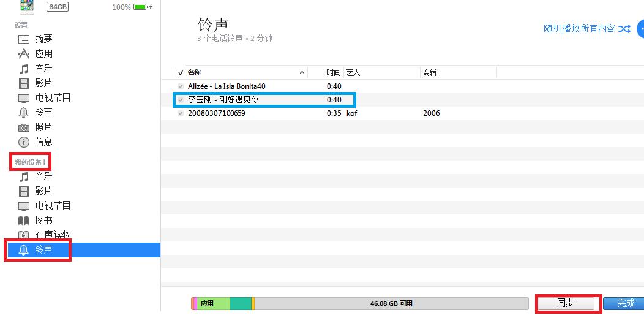Click the sort arrow in 名称 column
The height and width of the screenshot is (315, 644).
[x=302, y=73]
